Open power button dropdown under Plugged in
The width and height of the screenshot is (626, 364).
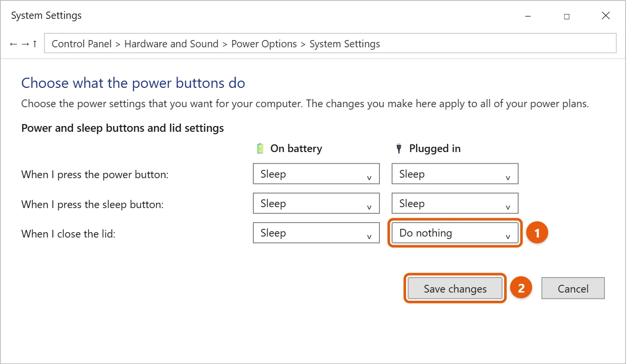tap(455, 174)
